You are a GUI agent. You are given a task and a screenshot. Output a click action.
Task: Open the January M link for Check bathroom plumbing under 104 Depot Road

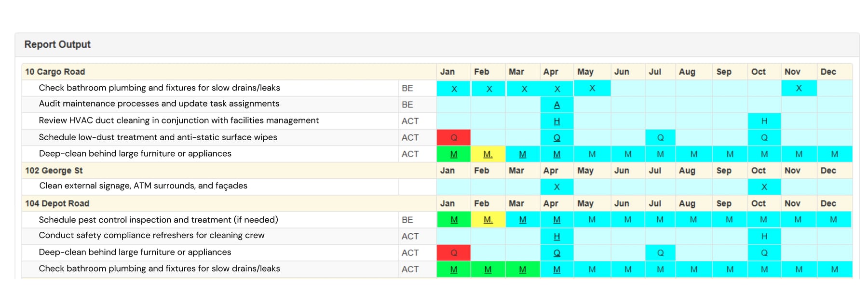(x=454, y=269)
